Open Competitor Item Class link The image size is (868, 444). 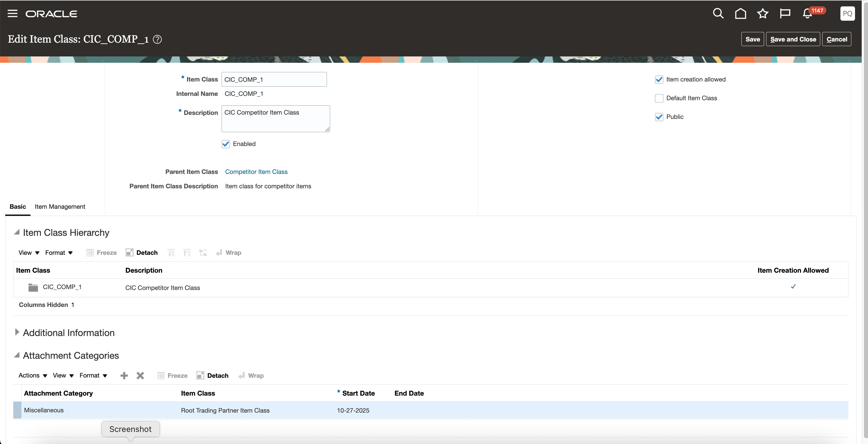pos(256,172)
